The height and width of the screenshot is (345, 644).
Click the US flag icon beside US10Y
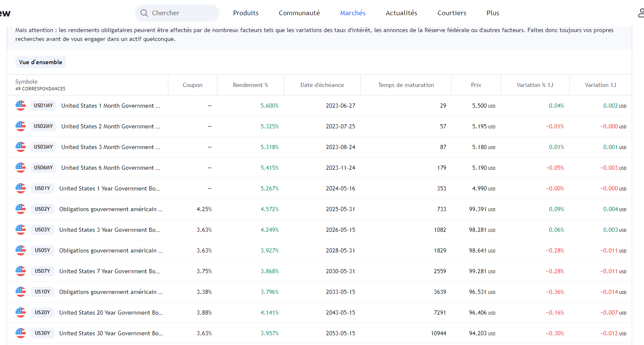[21, 292]
